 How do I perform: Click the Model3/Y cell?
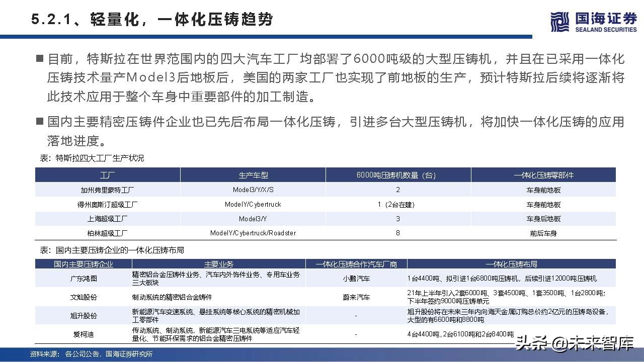point(253,219)
